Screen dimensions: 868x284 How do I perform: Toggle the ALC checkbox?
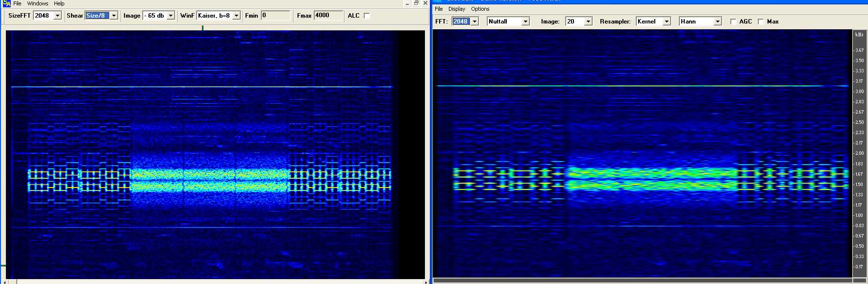(x=367, y=16)
